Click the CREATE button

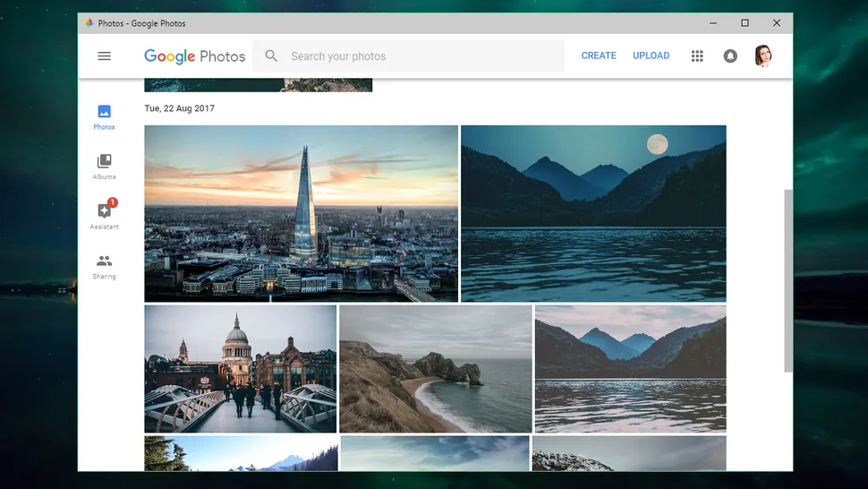click(599, 56)
